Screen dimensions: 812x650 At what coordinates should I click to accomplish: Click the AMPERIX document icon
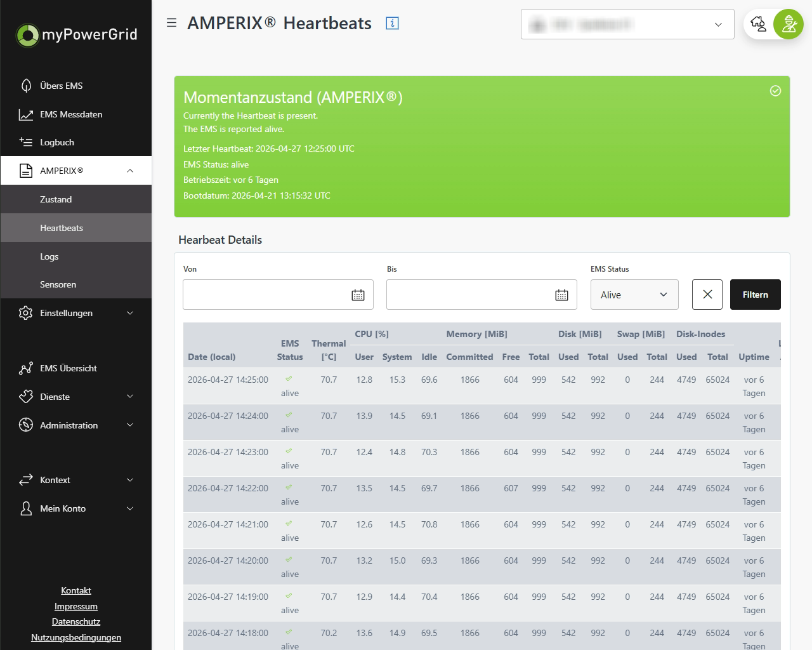[26, 171]
